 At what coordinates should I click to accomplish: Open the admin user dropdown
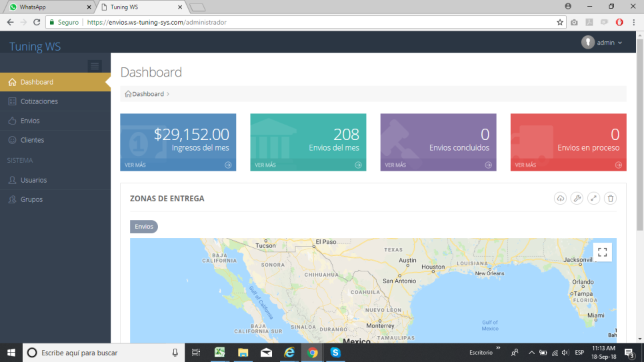tap(603, 43)
